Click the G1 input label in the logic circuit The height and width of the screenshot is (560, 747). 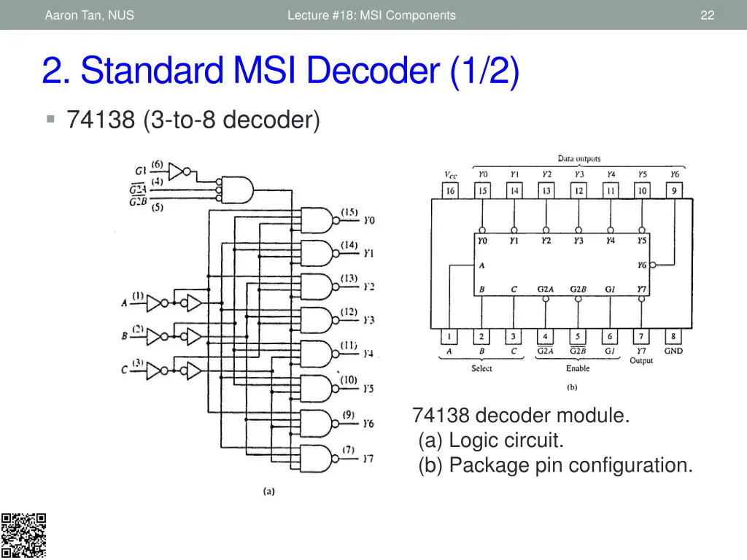[x=141, y=171]
